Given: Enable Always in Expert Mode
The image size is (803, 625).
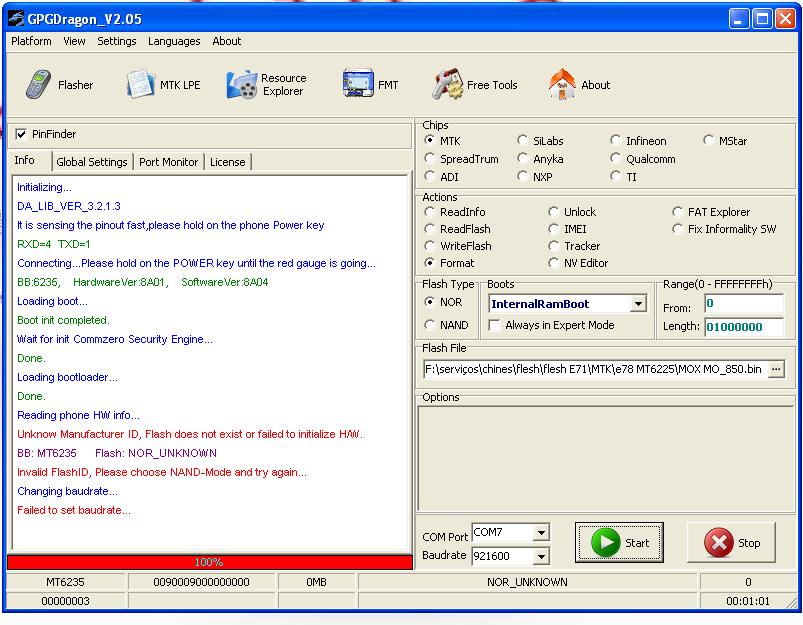Looking at the screenshot, I should [x=495, y=325].
